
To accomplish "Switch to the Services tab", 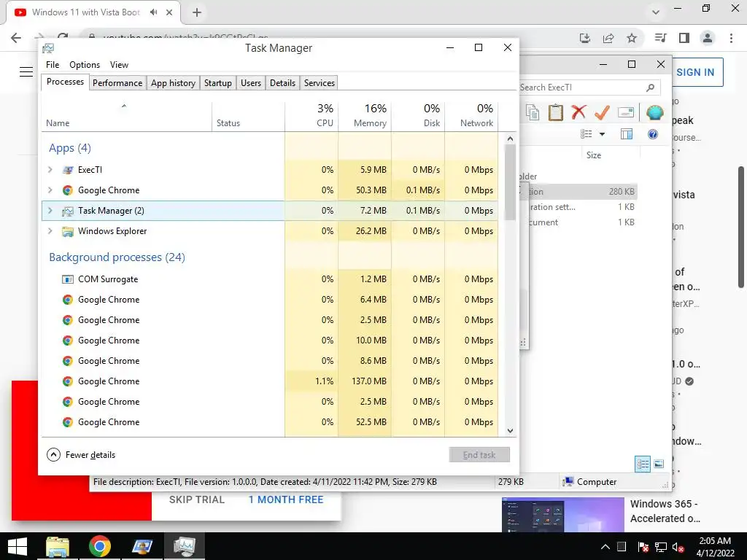I will [320, 83].
